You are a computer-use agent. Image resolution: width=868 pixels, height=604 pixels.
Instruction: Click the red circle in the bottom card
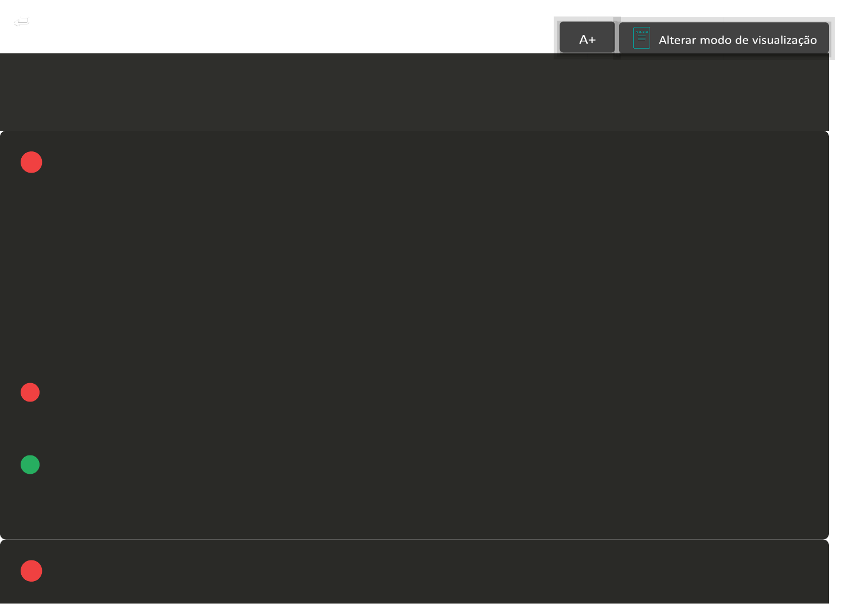point(32,571)
